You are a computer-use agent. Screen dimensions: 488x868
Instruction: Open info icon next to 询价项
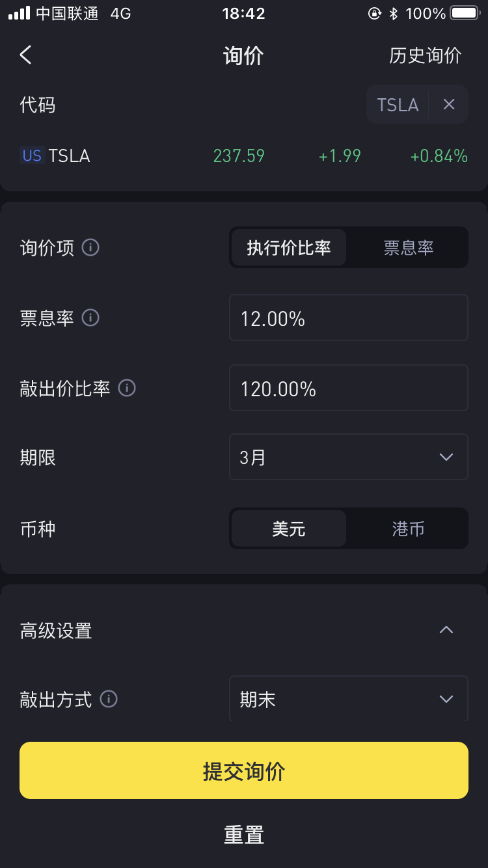90,248
